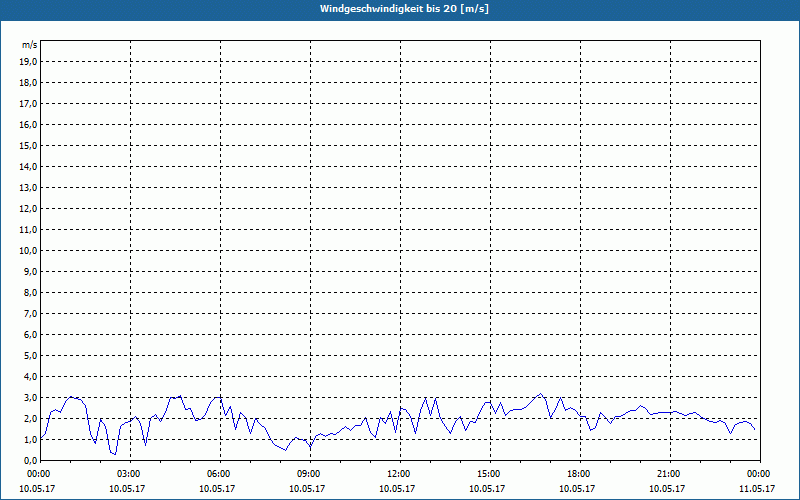Click the "17,0" y-axis value
Viewport: 800px width, 500px height.
[28, 104]
